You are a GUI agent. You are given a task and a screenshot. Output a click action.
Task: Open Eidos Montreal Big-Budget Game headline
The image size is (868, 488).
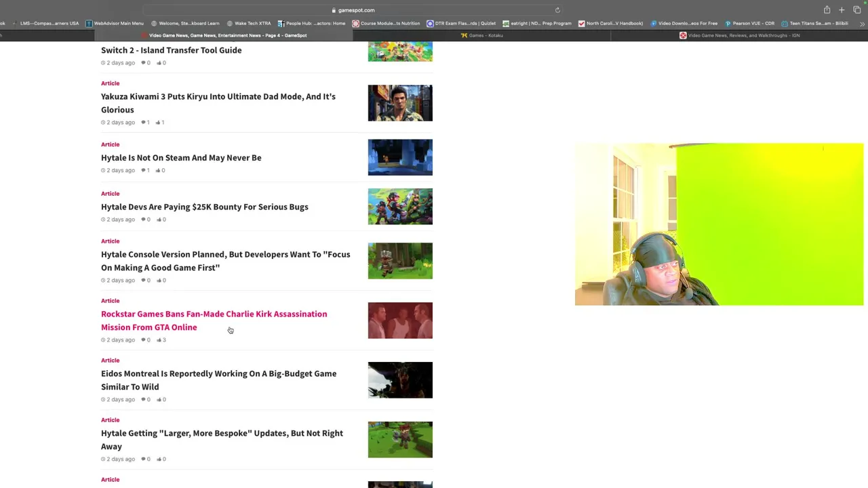(x=219, y=380)
